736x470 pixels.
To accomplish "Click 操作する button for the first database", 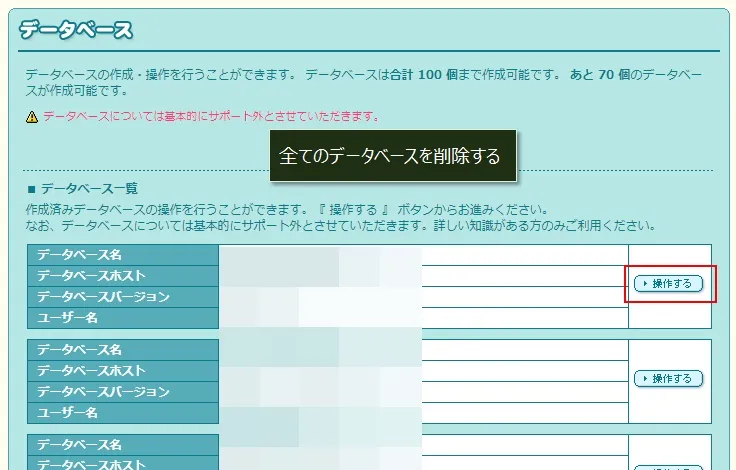I will 668,284.
